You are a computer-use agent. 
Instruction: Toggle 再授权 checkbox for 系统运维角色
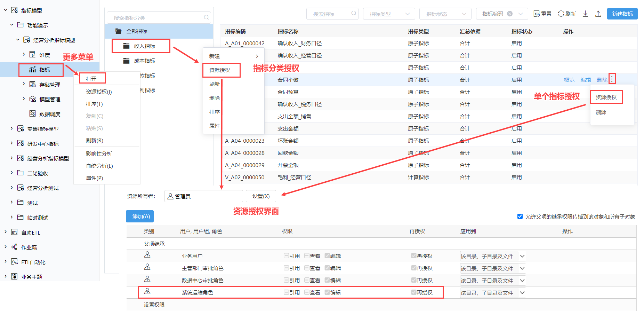(414, 292)
